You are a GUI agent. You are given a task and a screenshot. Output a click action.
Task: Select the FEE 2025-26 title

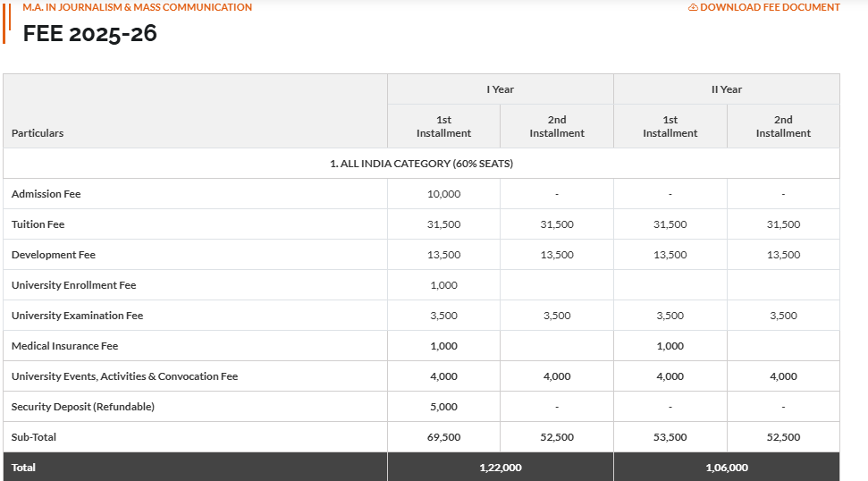coord(89,33)
